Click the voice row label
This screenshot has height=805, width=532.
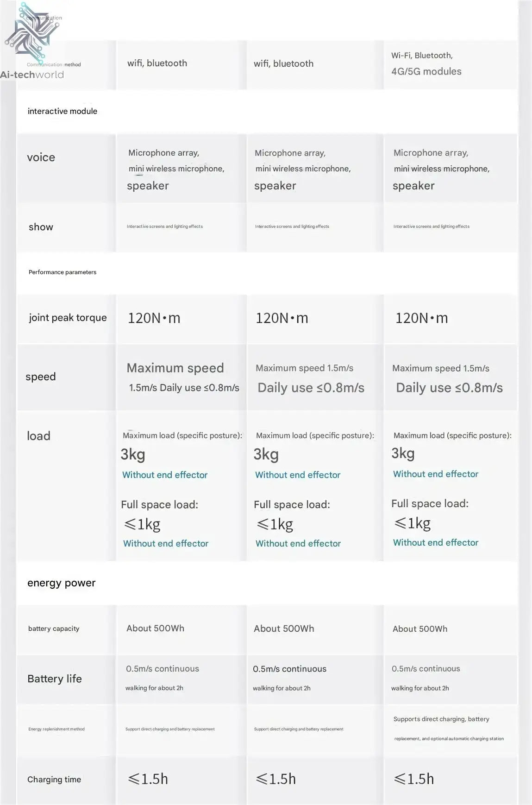pos(41,157)
